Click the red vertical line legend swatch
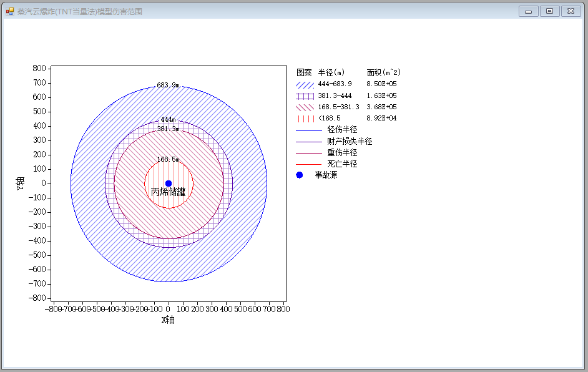Screen dimensions: 588x372 pos(306,119)
